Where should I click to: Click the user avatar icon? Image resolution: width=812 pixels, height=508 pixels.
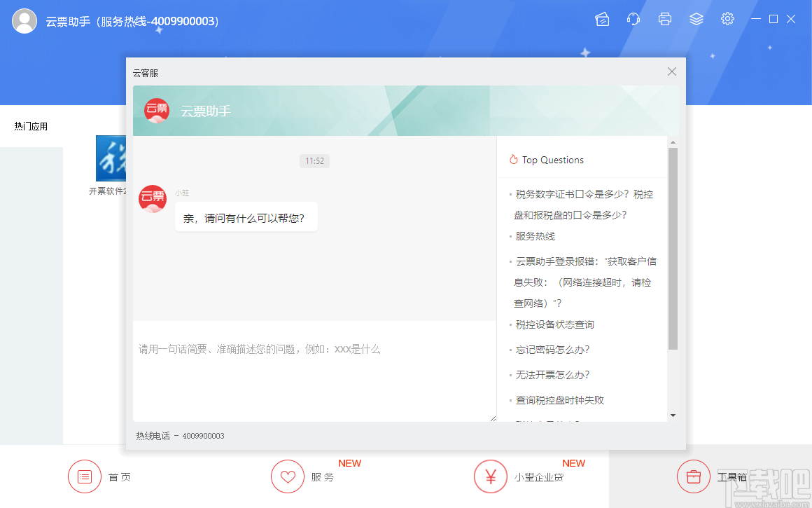tap(24, 21)
